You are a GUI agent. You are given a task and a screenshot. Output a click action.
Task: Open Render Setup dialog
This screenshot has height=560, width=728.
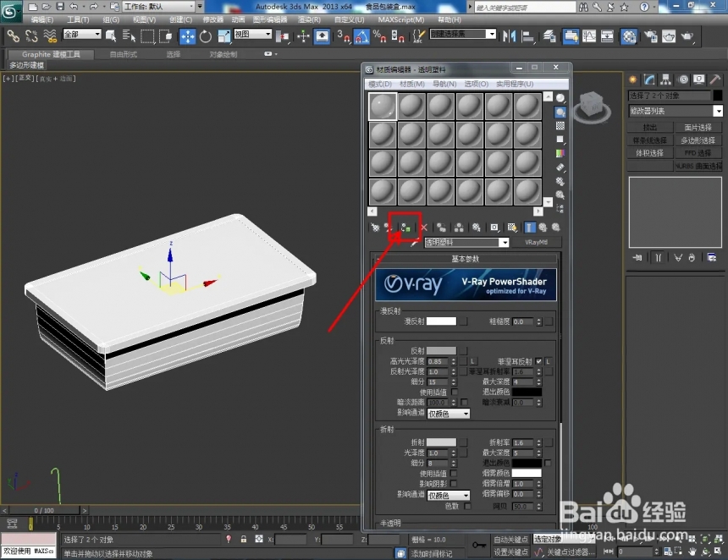[651, 36]
